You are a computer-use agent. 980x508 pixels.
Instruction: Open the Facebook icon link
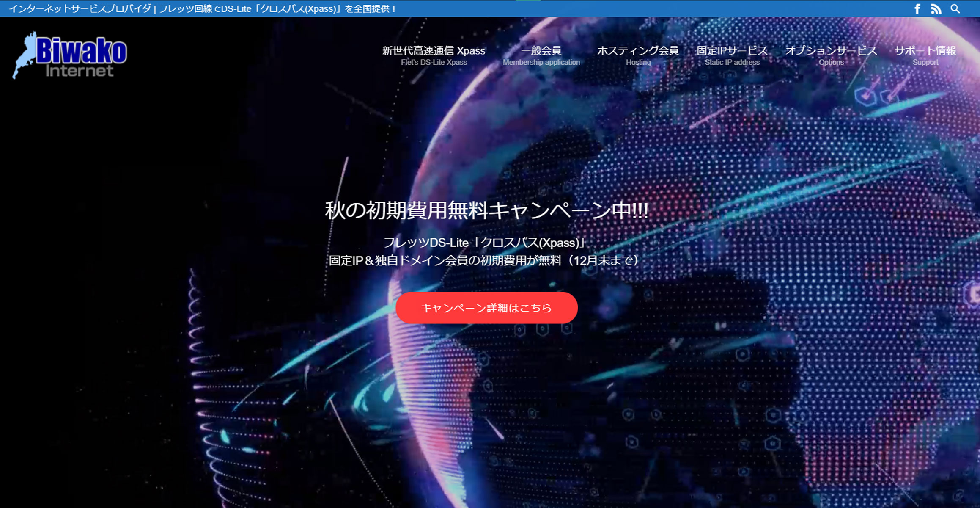[x=917, y=9]
